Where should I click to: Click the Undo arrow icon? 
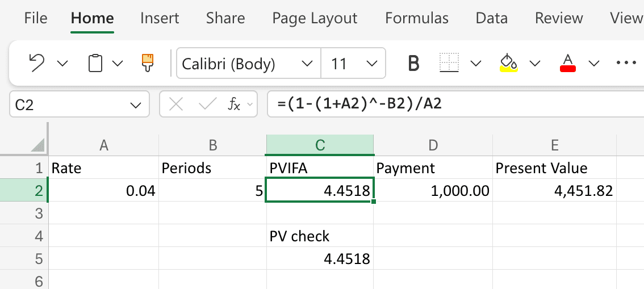(x=36, y=63)
